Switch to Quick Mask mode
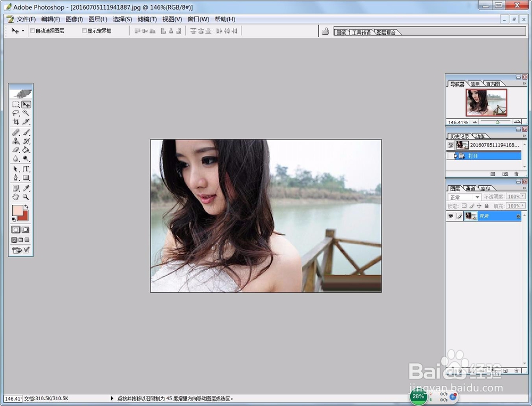 click(26, 230)
